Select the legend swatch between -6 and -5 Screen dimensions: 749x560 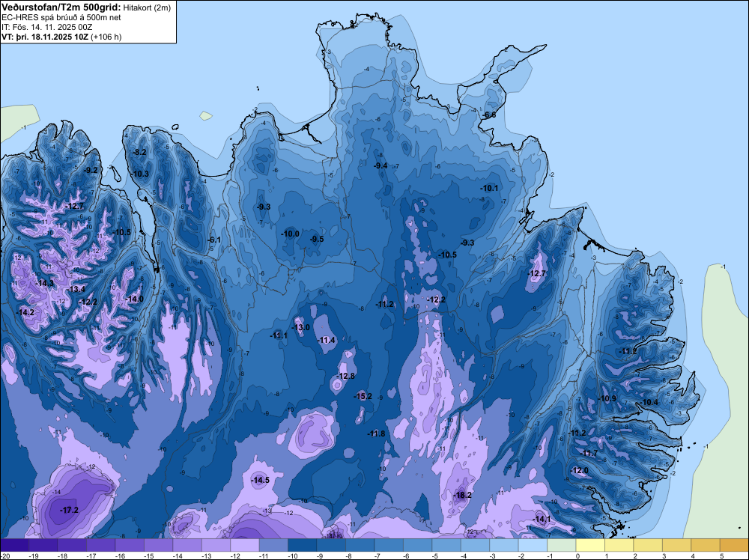(417, 545)
